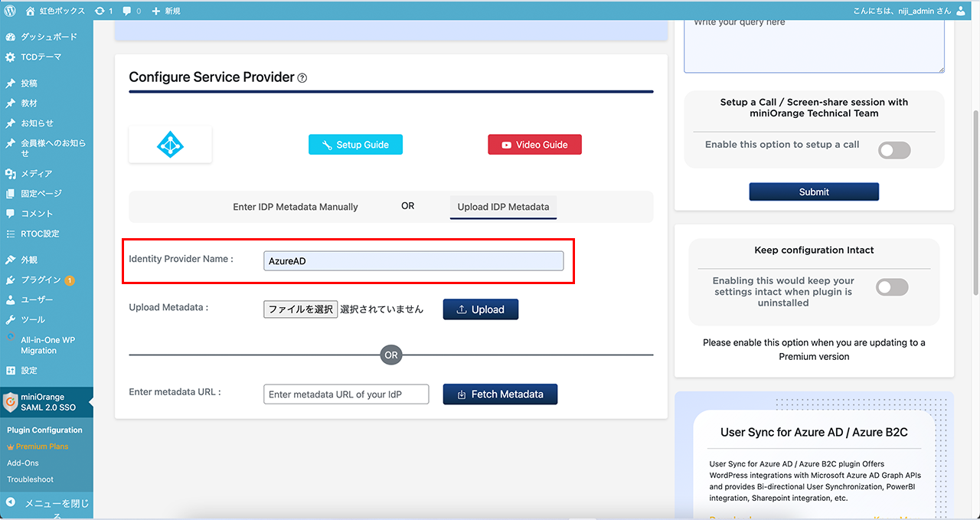This screenshot has width=980, height=520.
Task: Click the TCDテーマ gear icon
Action: [10, 57]
